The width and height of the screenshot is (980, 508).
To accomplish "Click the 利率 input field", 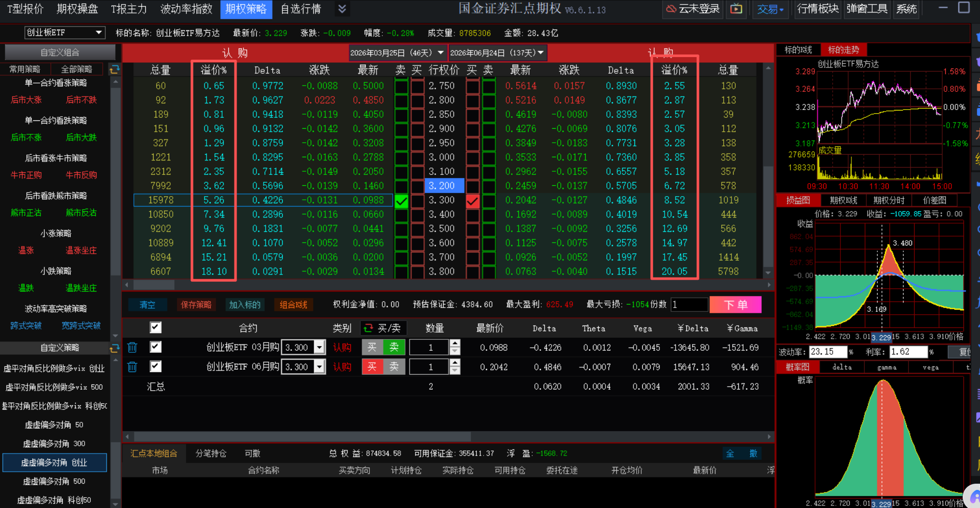I will (x=908, y=352).
